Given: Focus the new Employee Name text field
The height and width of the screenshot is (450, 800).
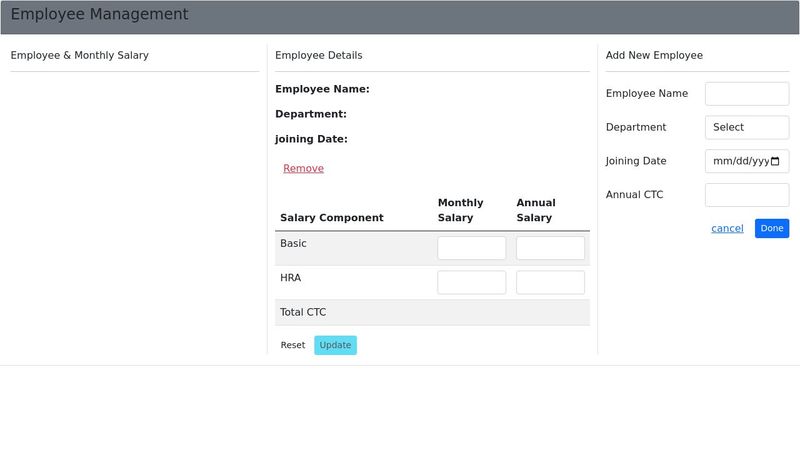Looking at the screenshot, I should 746,94.
